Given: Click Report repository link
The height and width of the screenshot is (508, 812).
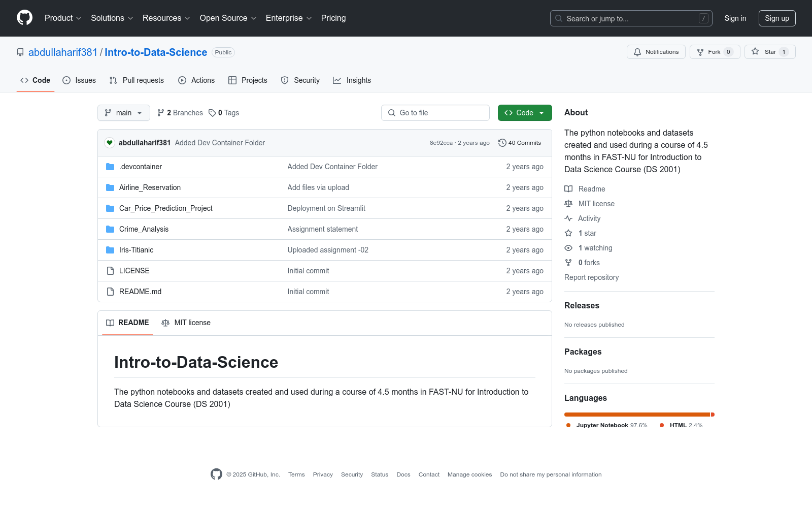Looking at the screenshot, I should point(591,277).
